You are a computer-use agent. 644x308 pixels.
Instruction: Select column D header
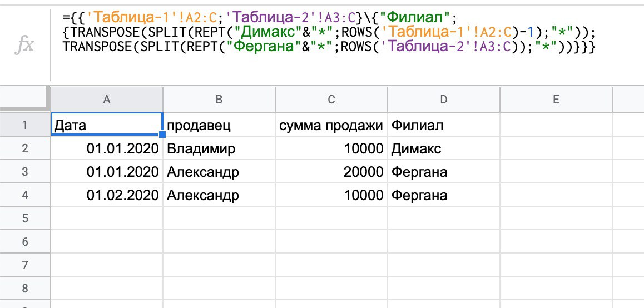[443, 100]
